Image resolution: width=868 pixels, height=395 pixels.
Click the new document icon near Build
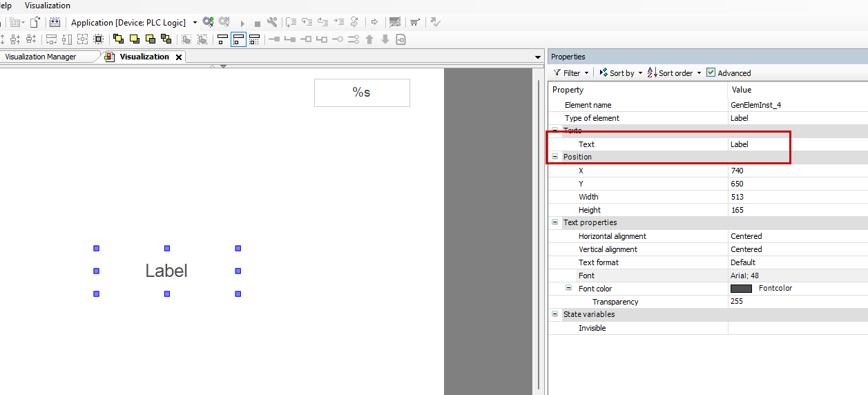pyautogui.click(x=35, y=22)
